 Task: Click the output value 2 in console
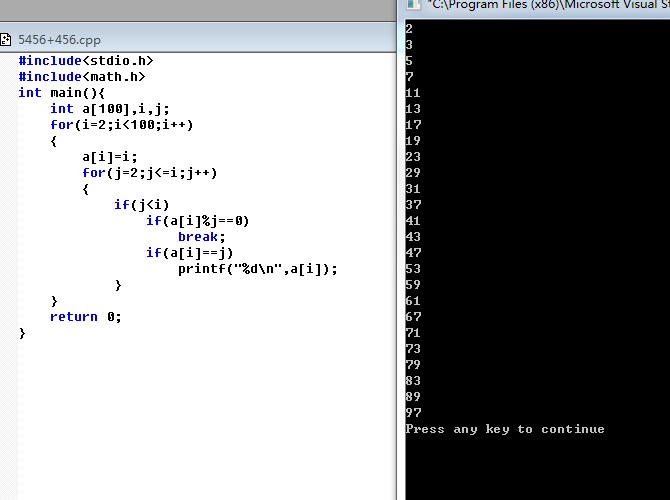409,29
